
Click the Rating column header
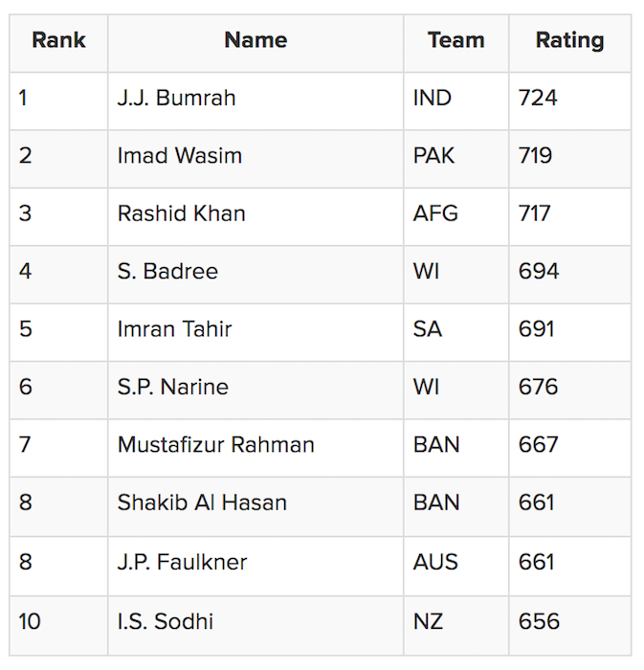click(569, 40)
